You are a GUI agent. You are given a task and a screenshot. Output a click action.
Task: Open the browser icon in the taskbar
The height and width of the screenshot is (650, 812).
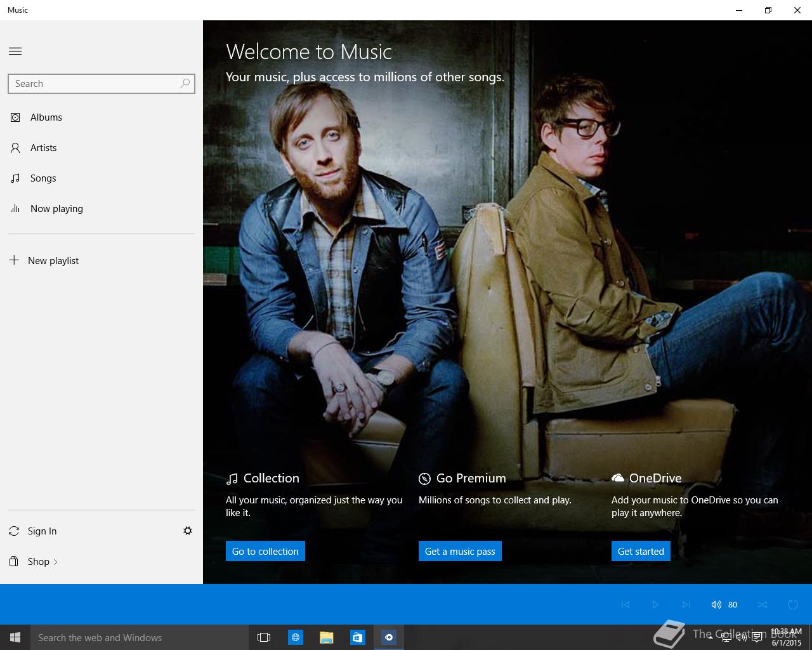pyautogui.click(x=296, y=637)
